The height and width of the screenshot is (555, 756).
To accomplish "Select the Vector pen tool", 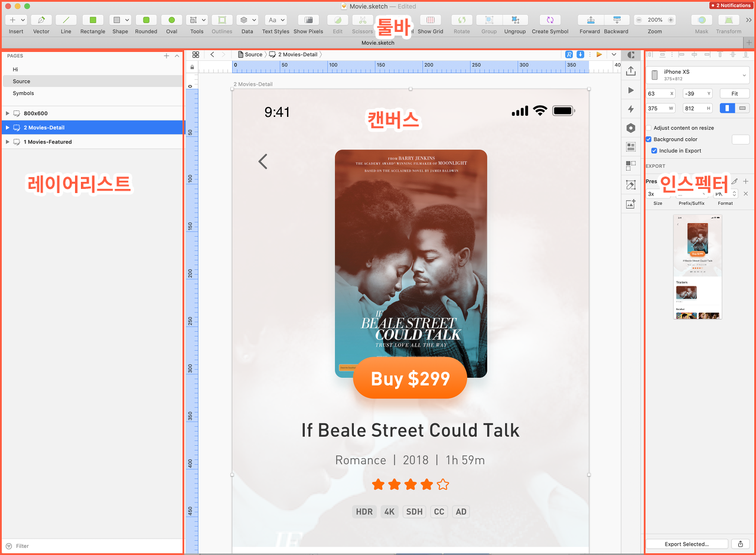I will [41, 20].
